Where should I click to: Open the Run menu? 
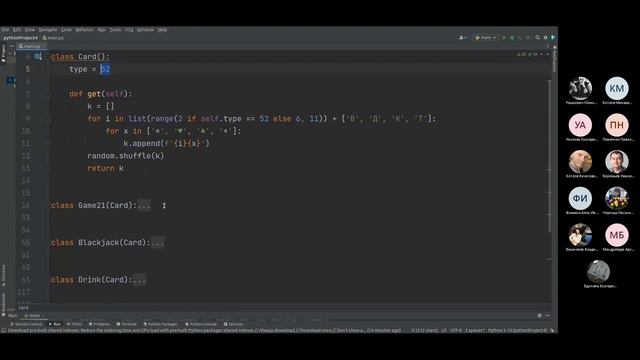pos(102,30)
